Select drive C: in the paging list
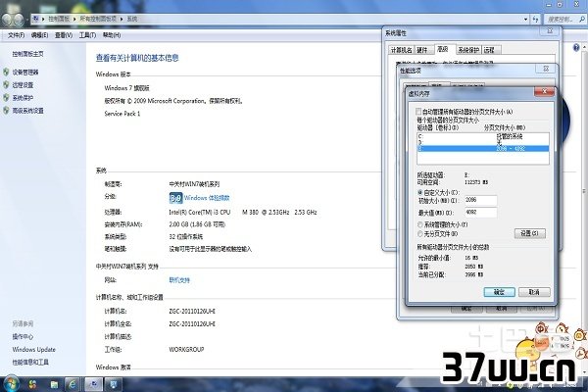The image size is (588, 392). [x=483, y=136]
